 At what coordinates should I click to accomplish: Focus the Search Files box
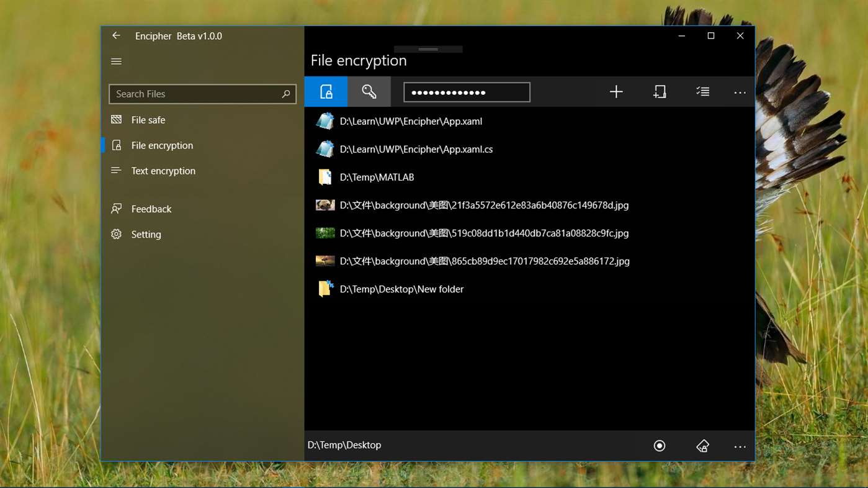click(202, 94)
